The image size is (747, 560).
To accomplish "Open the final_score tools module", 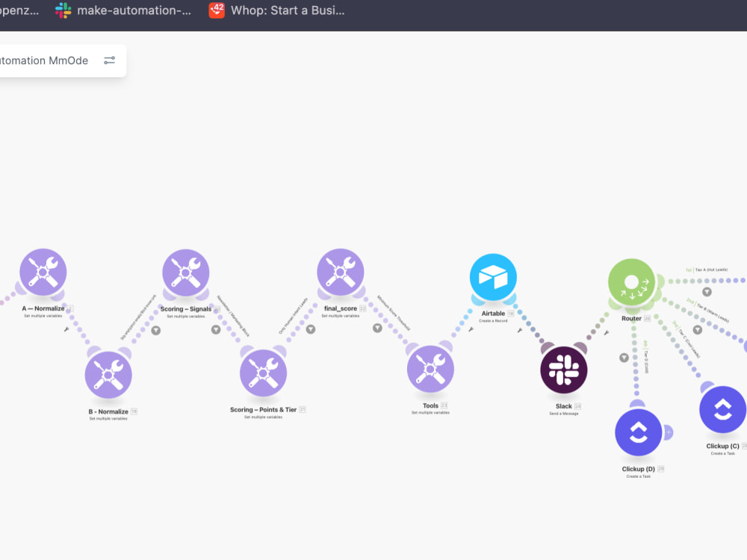I will click(340, 272).
